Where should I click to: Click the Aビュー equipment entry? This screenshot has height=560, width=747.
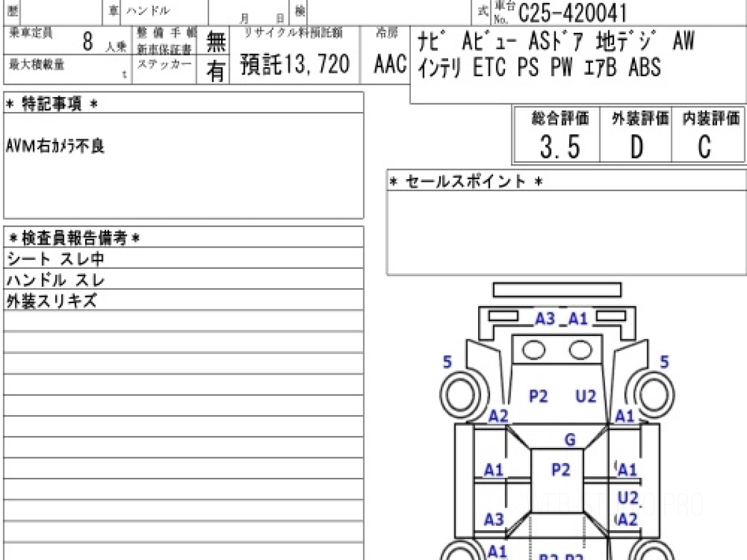(x=489, y=42)
